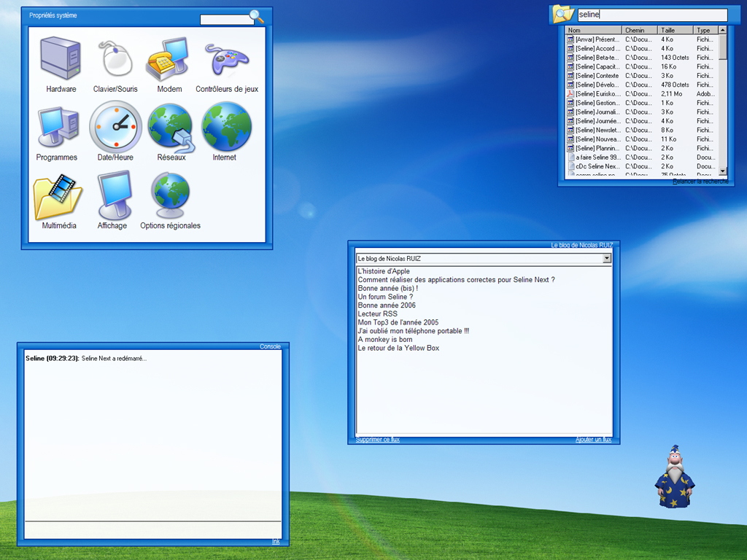
Task: Click the Supprimer ce flux link
Action: 377,440
